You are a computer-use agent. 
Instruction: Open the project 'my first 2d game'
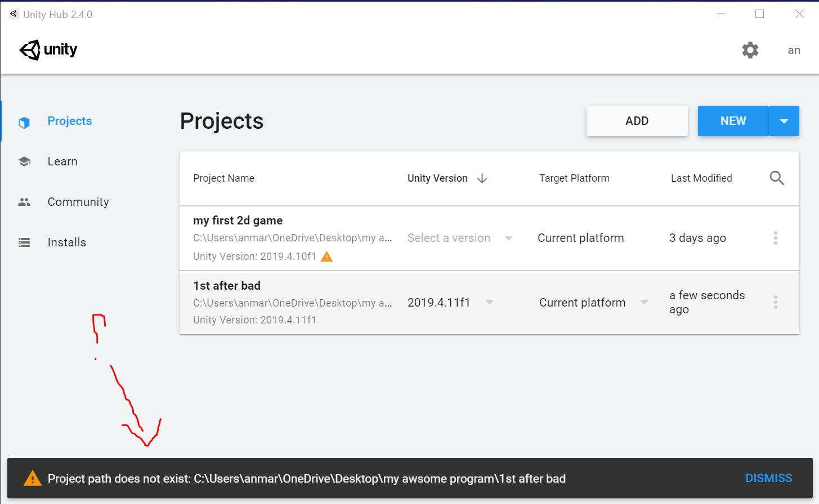click(x=238, y=220)
